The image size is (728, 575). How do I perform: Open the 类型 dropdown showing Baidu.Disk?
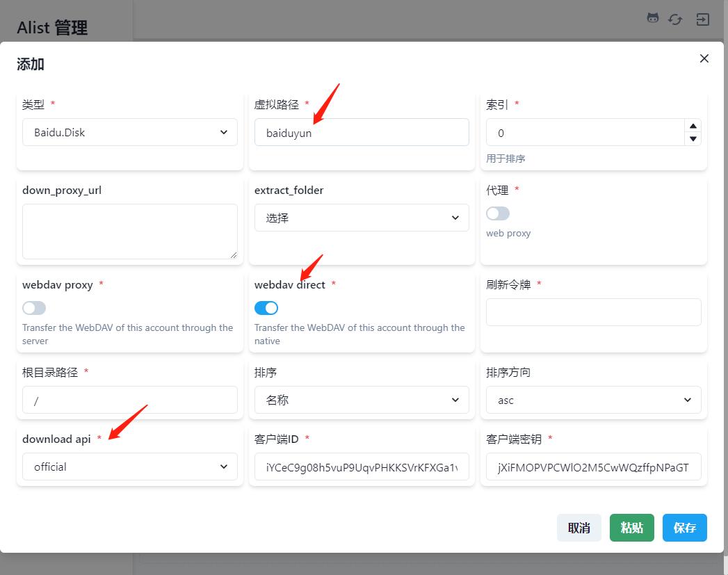(129, 132)
